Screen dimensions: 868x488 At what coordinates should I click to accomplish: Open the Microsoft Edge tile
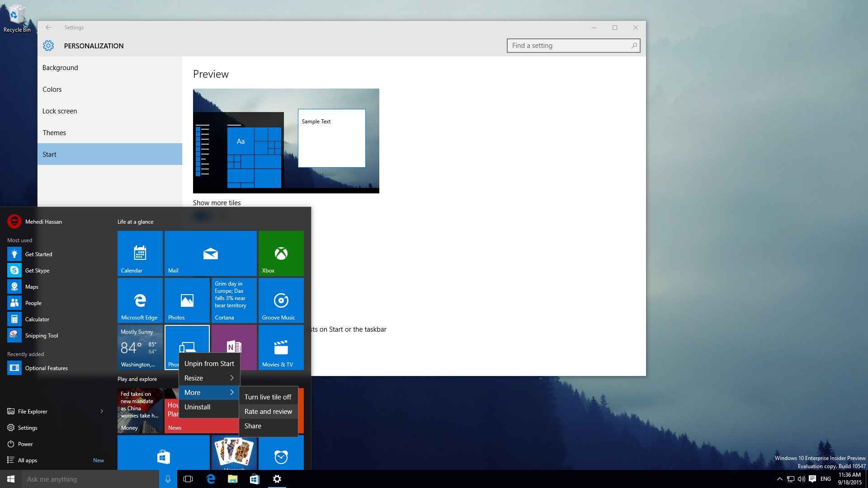click(140, 300)
